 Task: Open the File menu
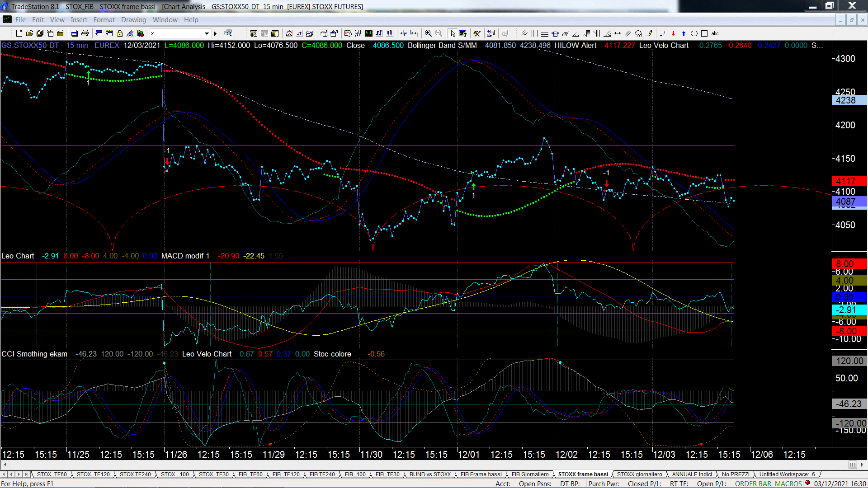coord(20,20)
